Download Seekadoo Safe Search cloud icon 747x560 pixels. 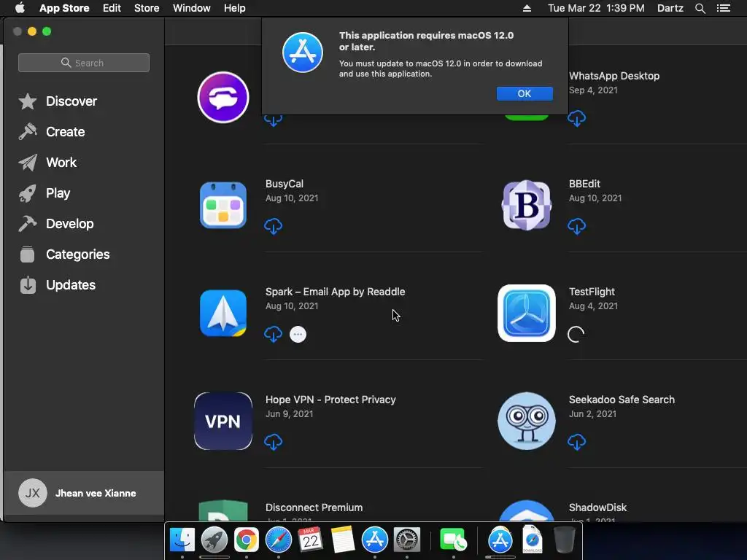[x=576, y=442]
